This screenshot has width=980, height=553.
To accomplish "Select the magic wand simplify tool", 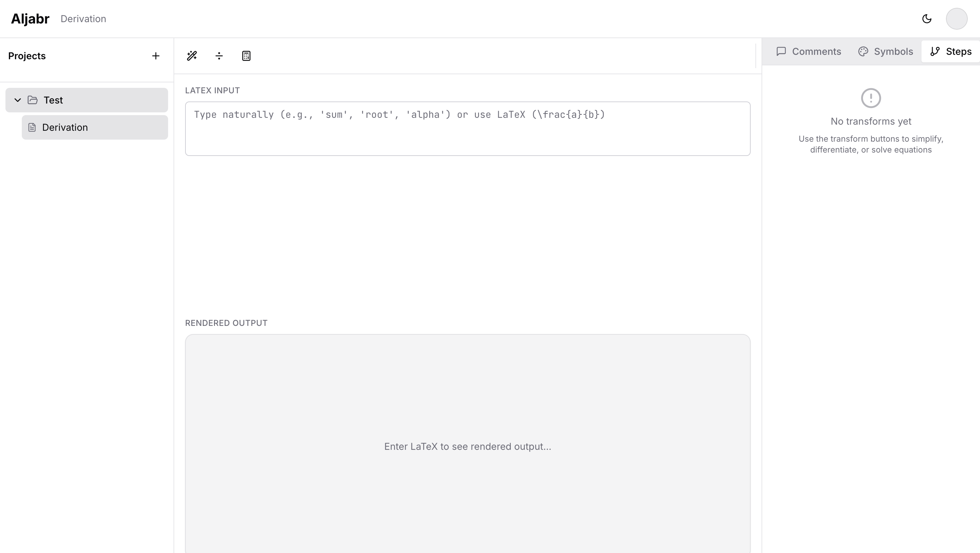I will (192, 56).
